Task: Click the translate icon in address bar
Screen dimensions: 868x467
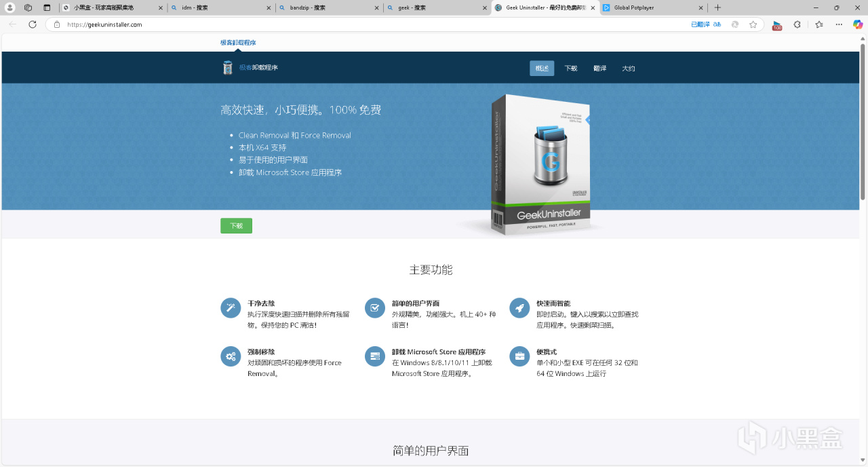Action: click(x=717, y=24)
